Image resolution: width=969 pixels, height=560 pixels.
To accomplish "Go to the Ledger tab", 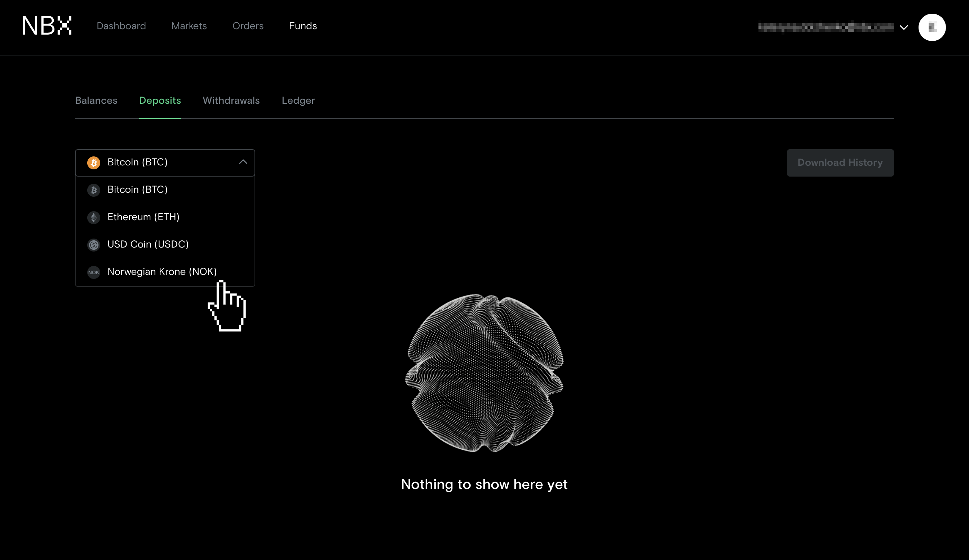I will 298,101.
